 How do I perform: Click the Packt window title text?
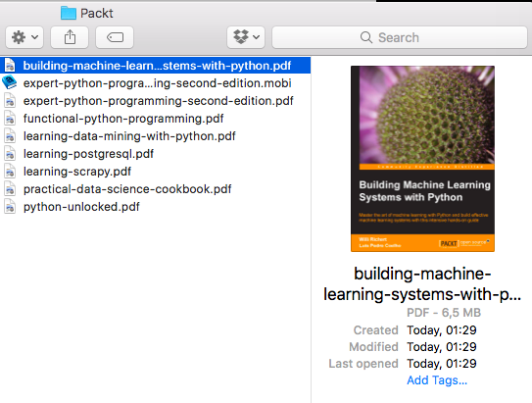pyautogui.click(x=97, y=14)
